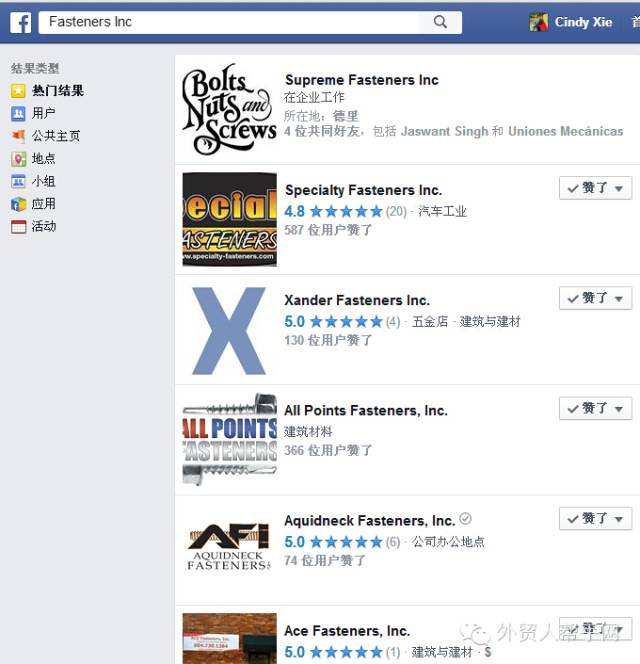Filter results by 活动
This screenshot has height=664, width=640.
[x=44, y=227]
